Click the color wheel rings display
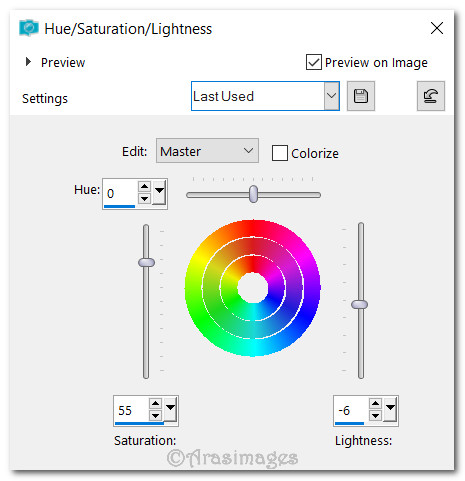 (253, 288)
